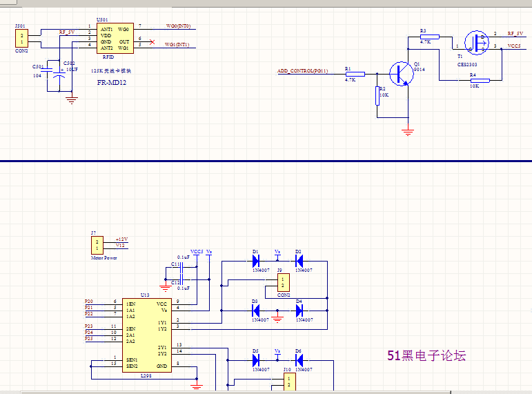This screenshot has height=394, width=532.
Task: Select the J7 Motor Power connector
Action: pyautogui.click(x=97, y=246)
